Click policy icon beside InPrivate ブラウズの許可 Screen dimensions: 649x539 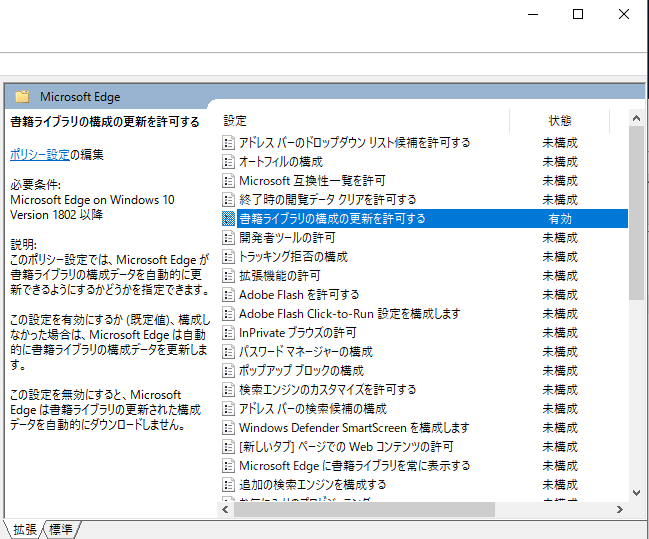point(228,333)
